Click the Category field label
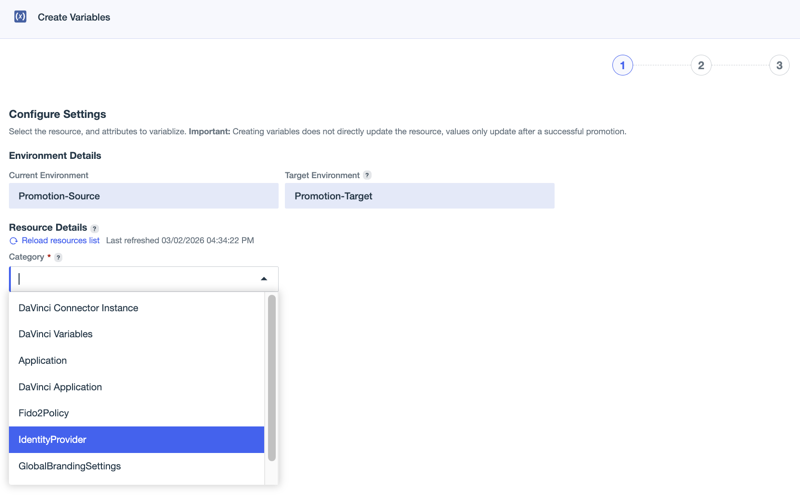 [27, 257]
